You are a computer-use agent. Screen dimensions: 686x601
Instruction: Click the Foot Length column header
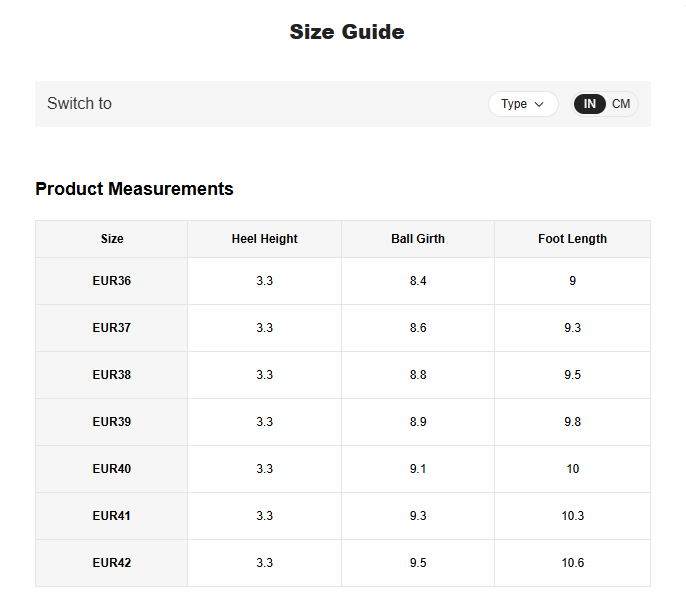pyautogui.click(x=572, y=239)
